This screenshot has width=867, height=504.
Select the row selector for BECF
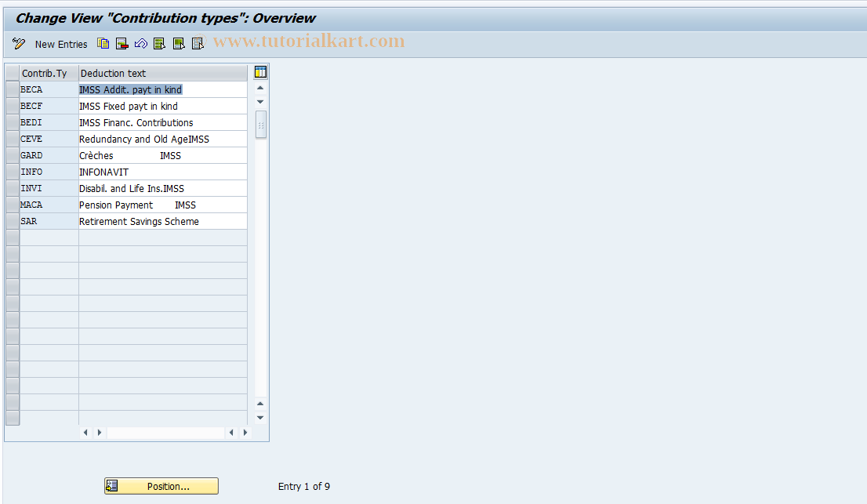[x=13, y=106]
